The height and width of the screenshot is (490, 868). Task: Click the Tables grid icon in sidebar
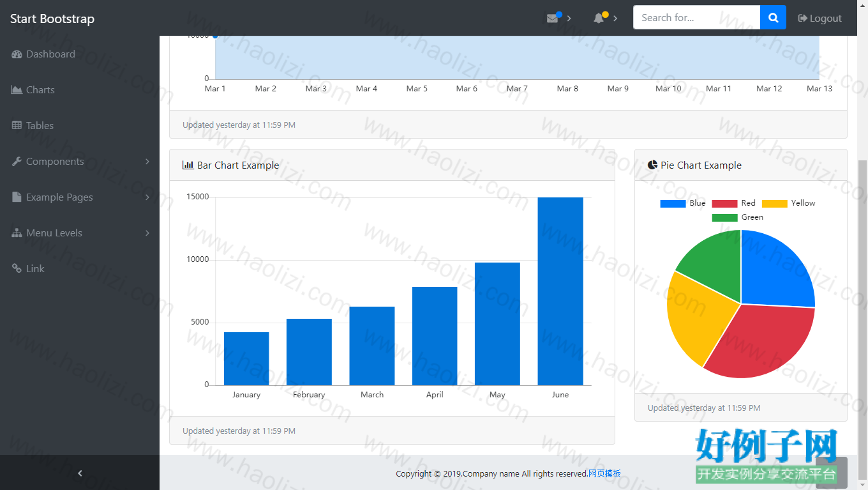(17, 126)
